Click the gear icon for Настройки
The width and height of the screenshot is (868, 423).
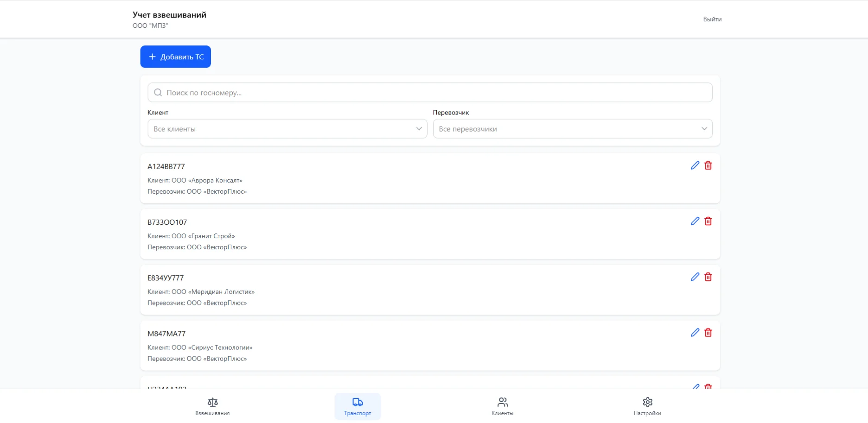648,402
